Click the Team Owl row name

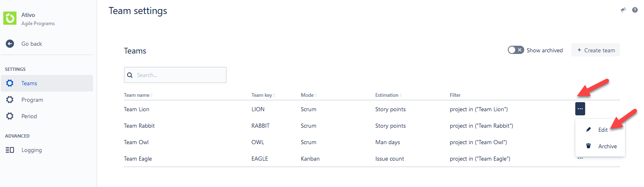(x=136, y=142)
